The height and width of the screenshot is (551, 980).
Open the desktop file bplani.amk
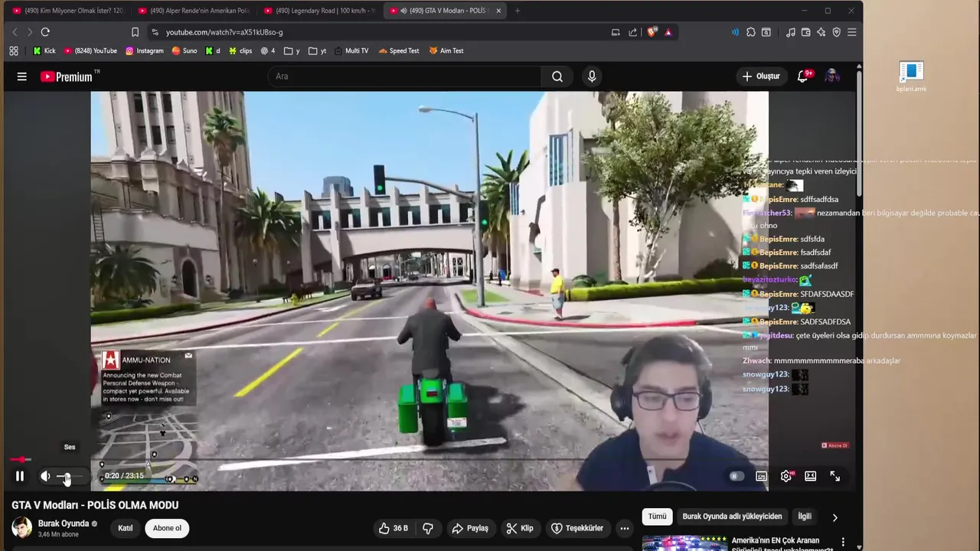click(x=911, y=77)
